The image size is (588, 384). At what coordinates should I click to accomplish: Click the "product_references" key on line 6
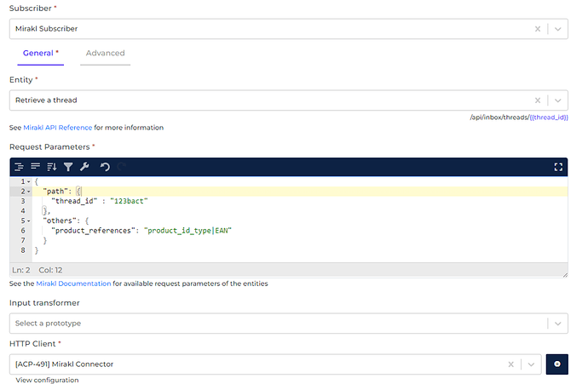pyautogui.click(x=94, y=231)
